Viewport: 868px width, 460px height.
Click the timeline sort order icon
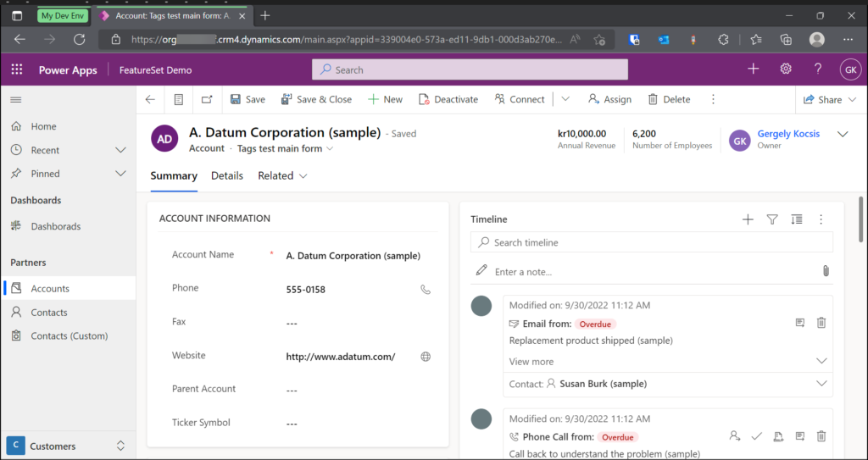point(797,219)
